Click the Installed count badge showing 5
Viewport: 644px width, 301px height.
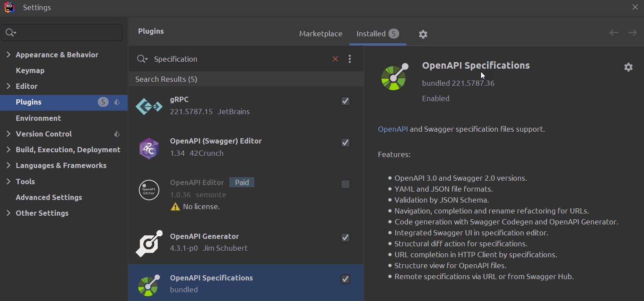click(x=394, y=34)
